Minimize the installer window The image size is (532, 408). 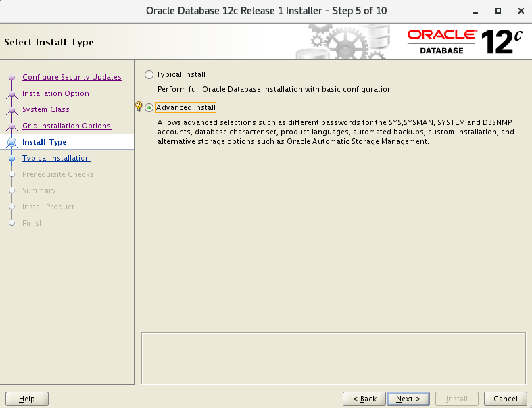coord(475,11)
